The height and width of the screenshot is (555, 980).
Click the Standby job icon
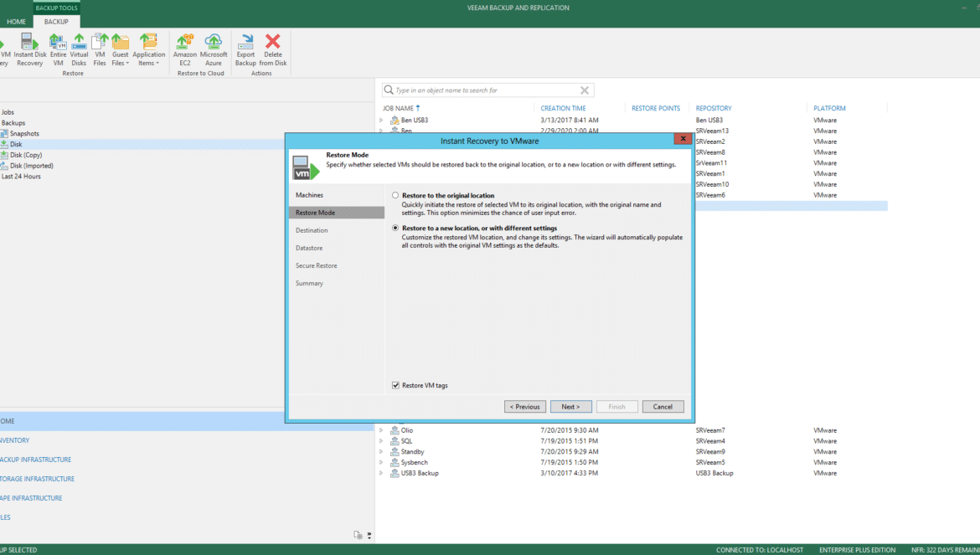click(x=395, y=451)
